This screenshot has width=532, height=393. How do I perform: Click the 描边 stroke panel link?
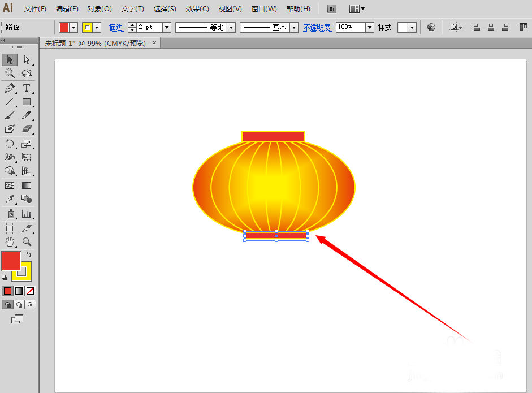[x=116, y=28]
